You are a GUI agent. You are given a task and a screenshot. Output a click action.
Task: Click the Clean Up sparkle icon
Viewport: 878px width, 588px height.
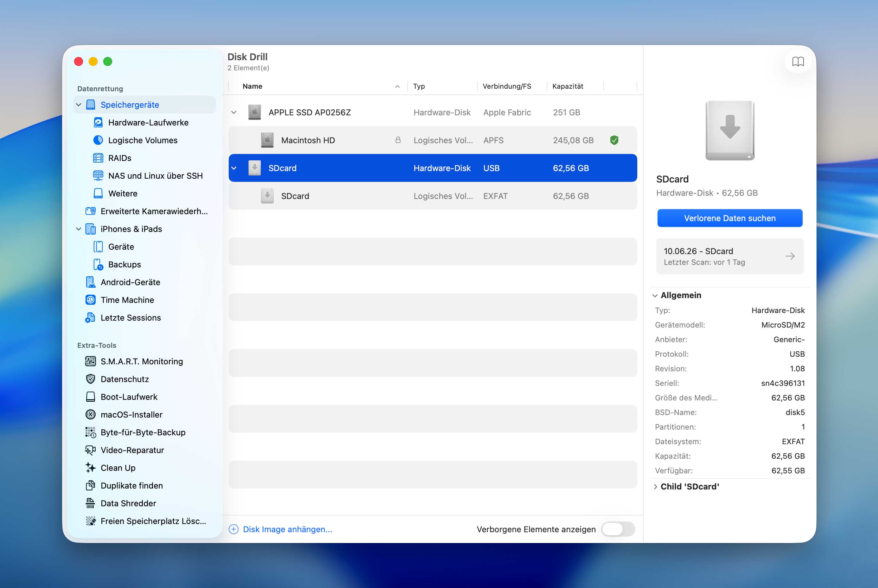click(91, 468)
